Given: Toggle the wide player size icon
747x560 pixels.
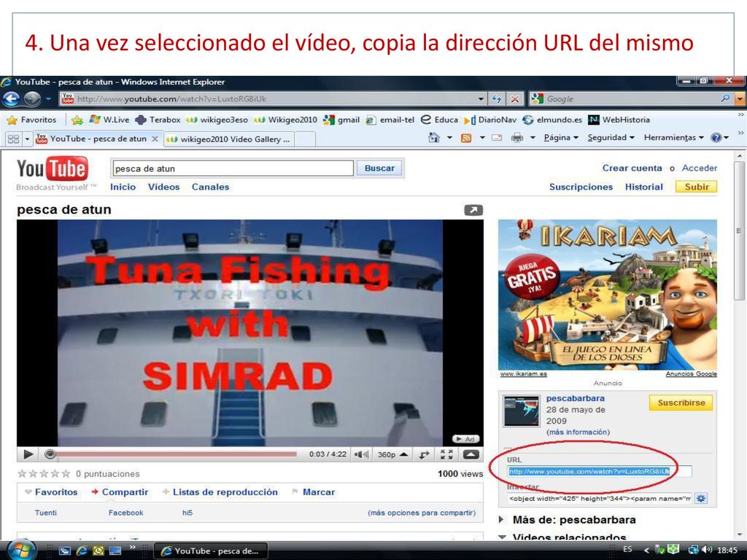Looking at the screenshot, I should point(424,455).
